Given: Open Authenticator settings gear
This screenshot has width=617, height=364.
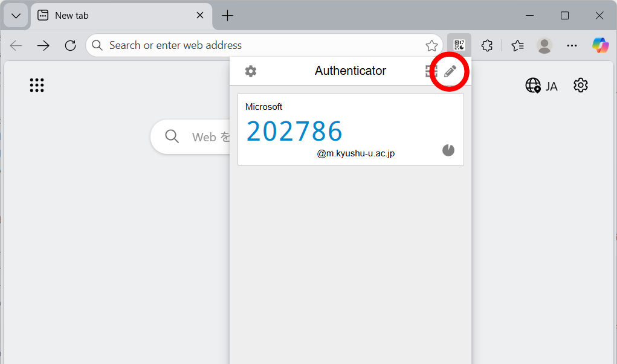Looking at the screenshot, I should 251,71.
